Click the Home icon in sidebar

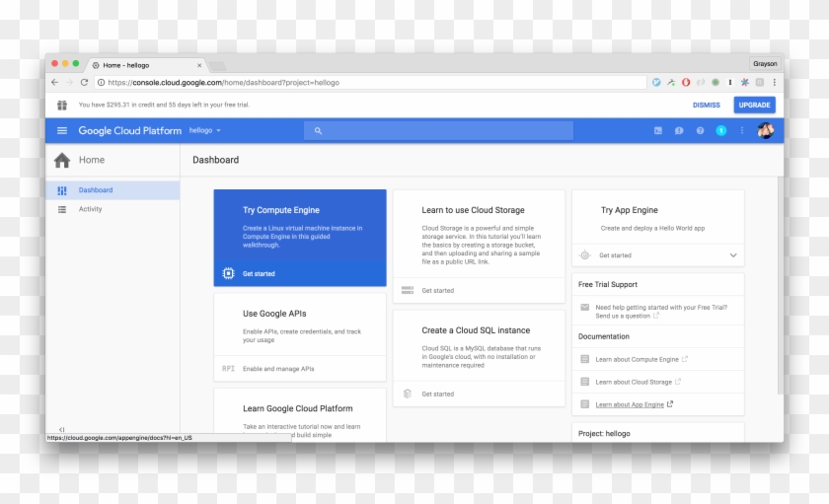62,160
